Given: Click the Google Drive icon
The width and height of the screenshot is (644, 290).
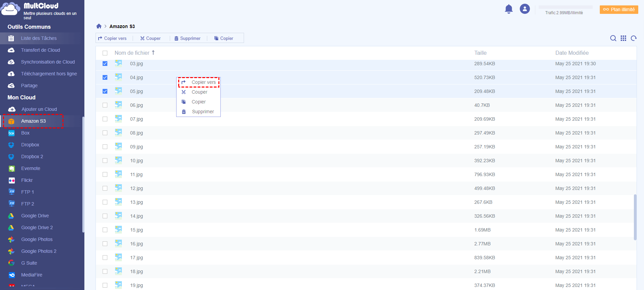Looking at the screenshot, I should click(x=11, y=216).
